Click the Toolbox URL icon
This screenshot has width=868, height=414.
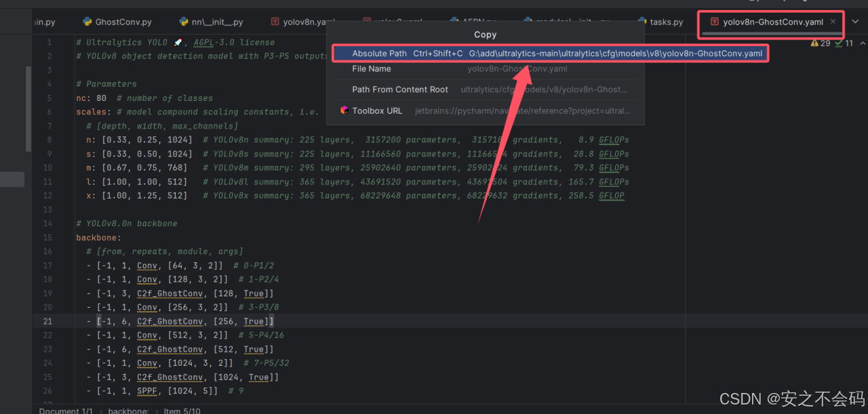point(344,110)
